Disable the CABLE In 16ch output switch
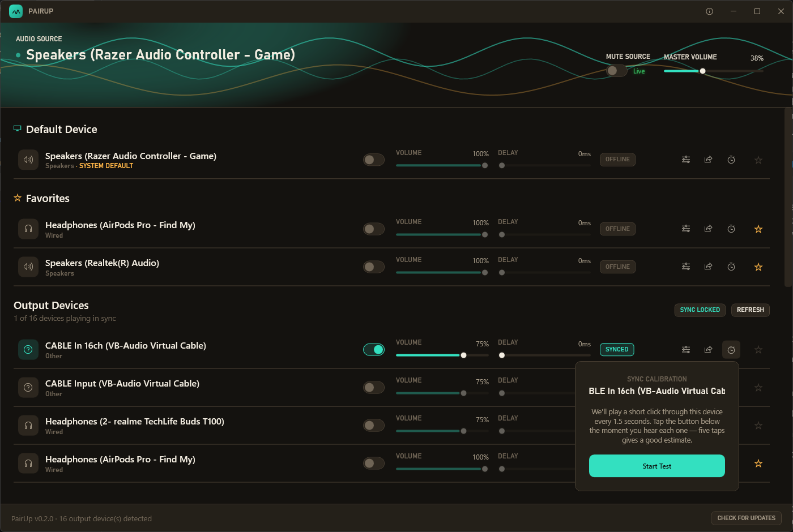The width and height of the screenshot is (793, 532). coord(374,350)
